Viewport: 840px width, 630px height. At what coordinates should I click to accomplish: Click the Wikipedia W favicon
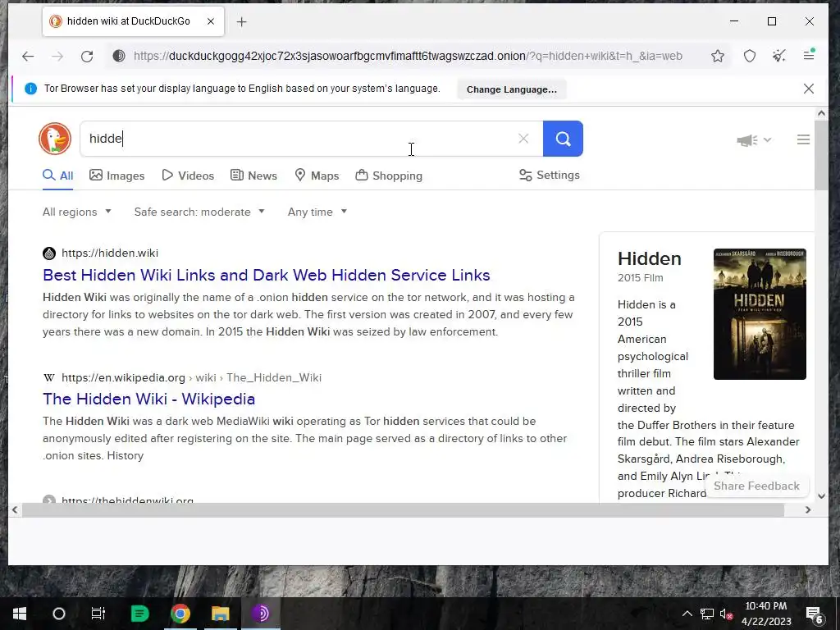pos(49,377)
